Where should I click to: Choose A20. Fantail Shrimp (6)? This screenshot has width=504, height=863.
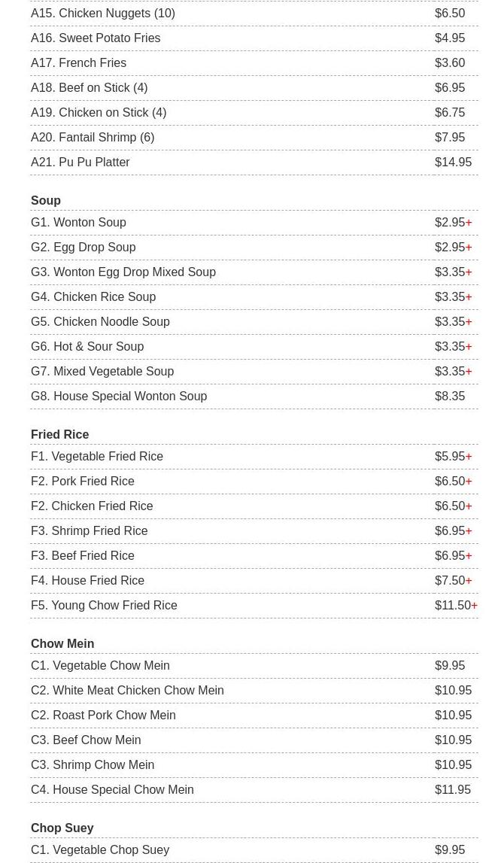(254, 138)
